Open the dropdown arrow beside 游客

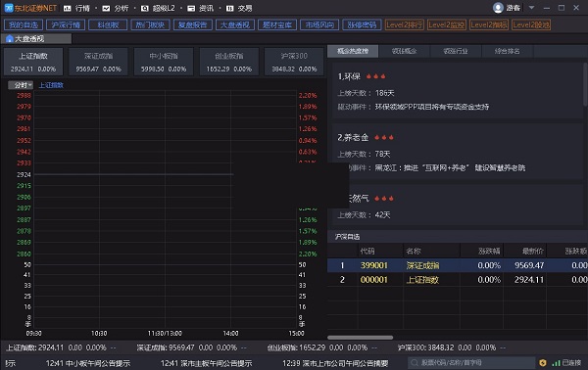coord(531,8)
